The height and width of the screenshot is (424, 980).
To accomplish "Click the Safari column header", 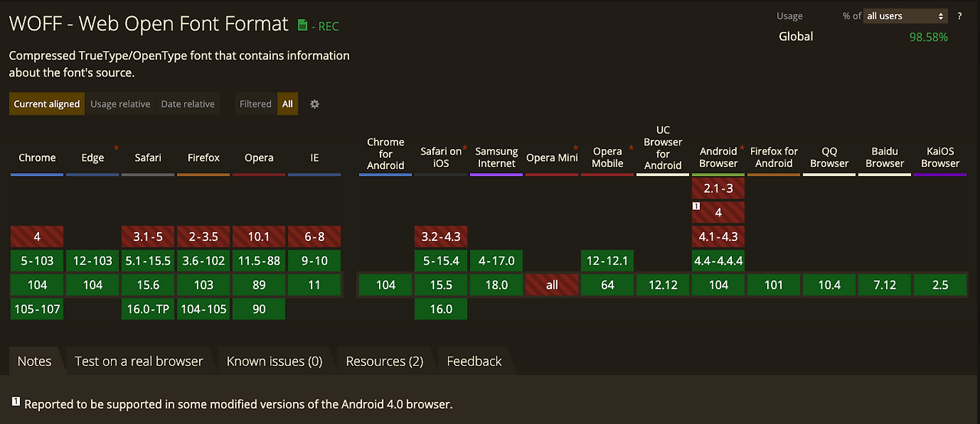I will pyautogui.click(x=148, y=158).
